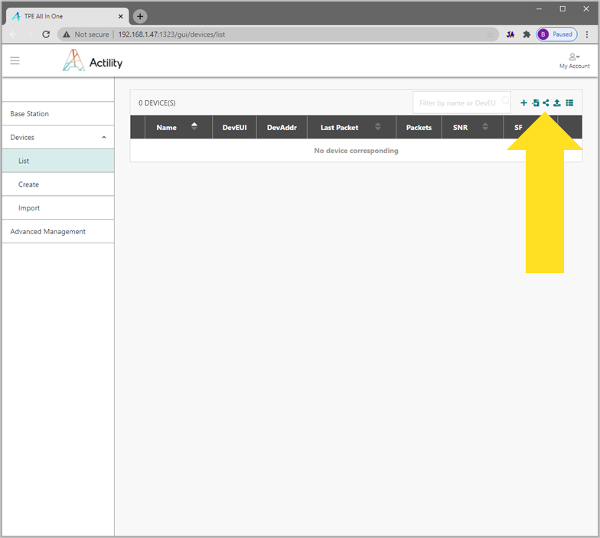600x538 pixels.
Task: Reload the page with refresh button
Action: 45,34
